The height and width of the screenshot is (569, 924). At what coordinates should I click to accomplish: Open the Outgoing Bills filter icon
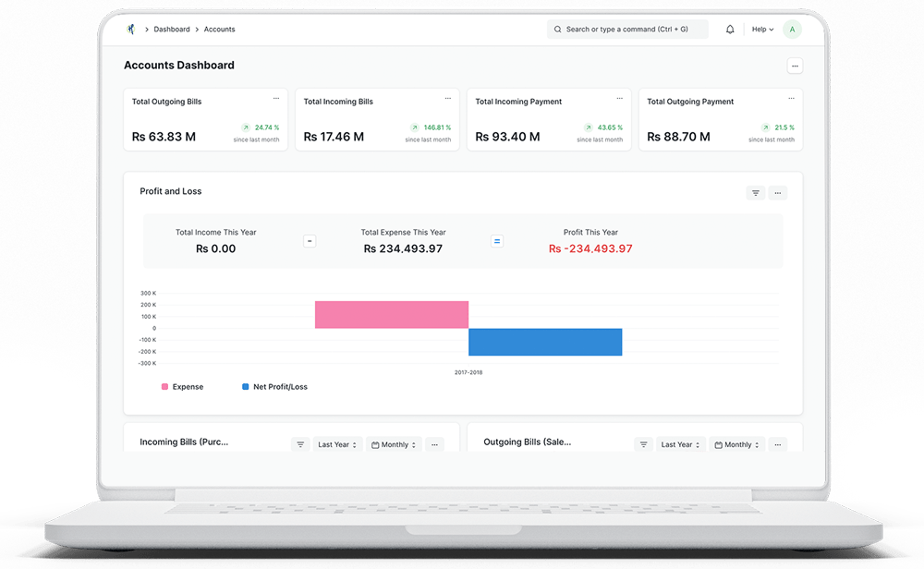point(643,444)
